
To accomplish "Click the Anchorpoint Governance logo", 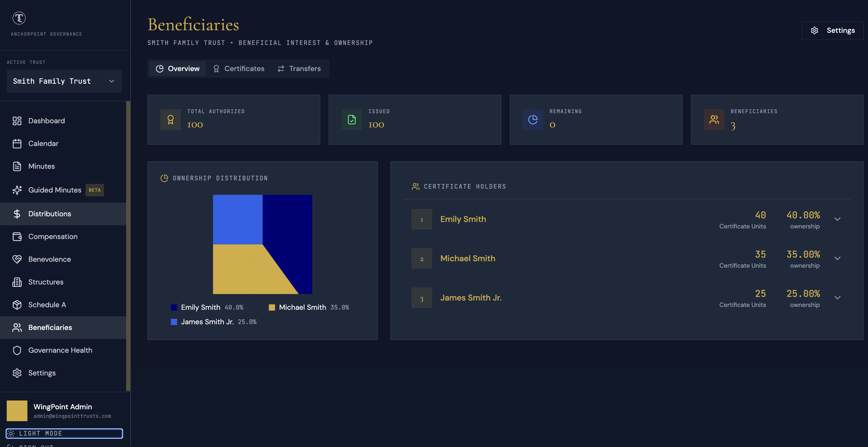I will click(x=19, y=18).
